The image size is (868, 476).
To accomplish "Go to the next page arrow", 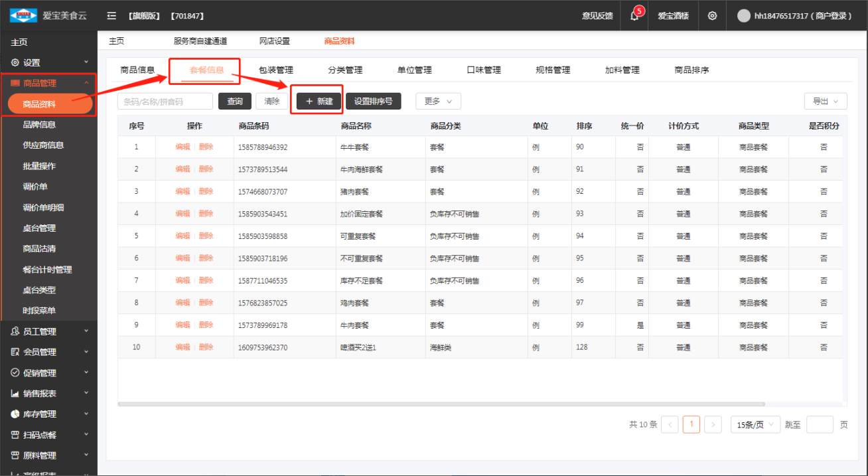I will tap(713, 425).
